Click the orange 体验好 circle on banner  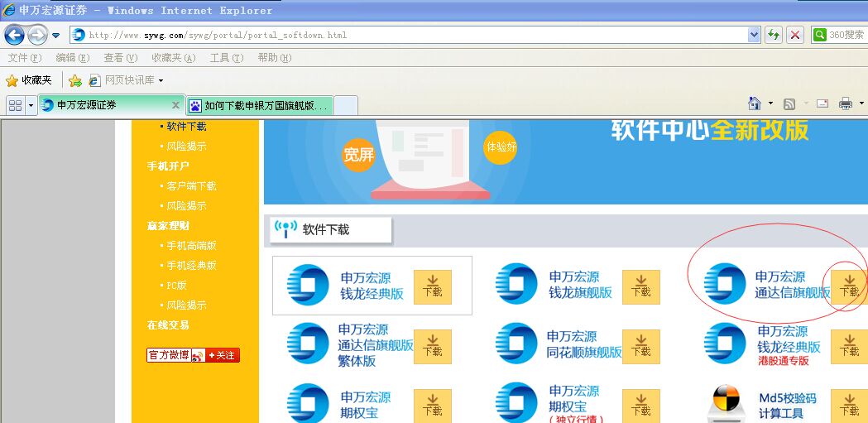coord(501,147)
